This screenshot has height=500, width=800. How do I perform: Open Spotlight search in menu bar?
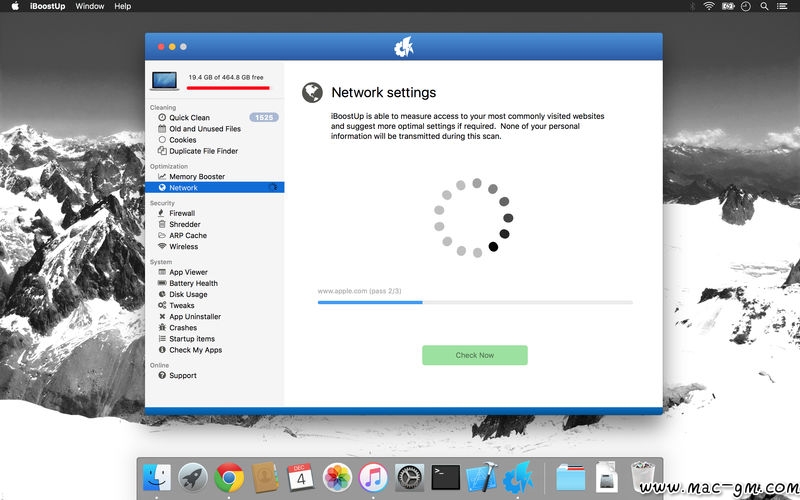coord(764,6)
